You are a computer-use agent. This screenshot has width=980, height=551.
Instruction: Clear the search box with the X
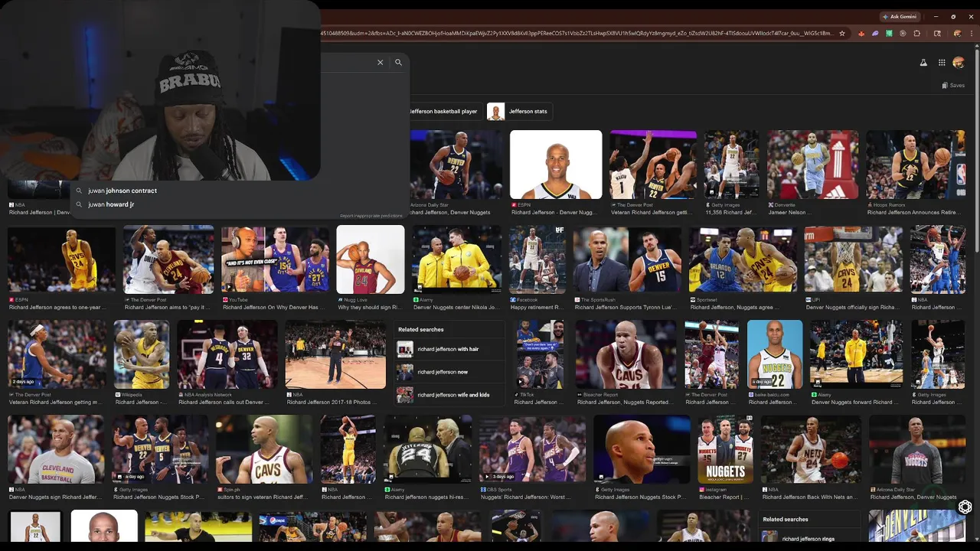point(380,63)
